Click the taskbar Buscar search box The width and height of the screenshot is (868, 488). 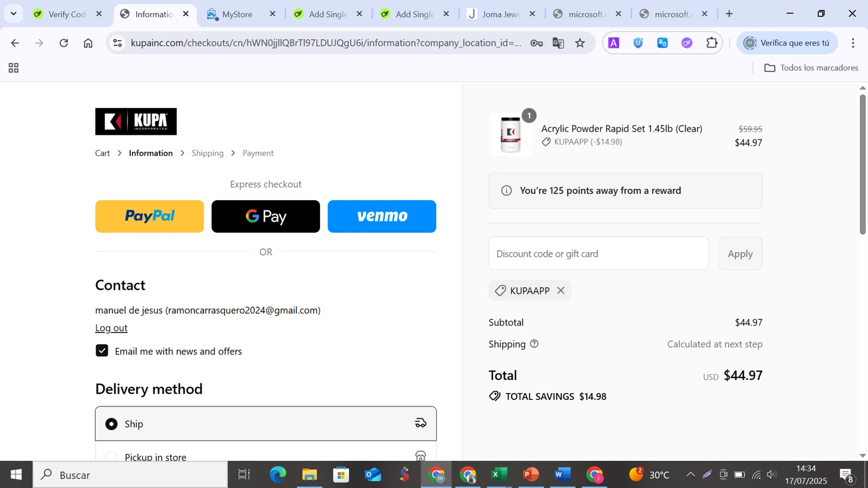click(130, 475)
